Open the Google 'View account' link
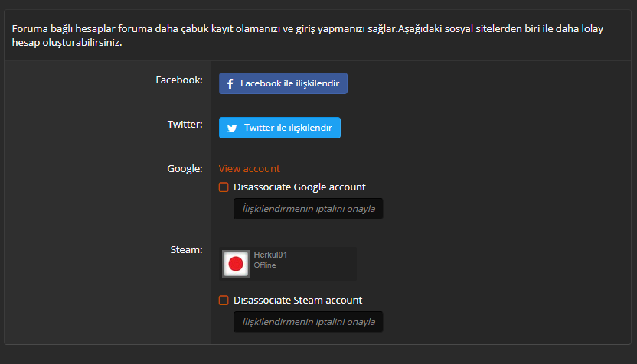The image size is (637, 364). 249,168
